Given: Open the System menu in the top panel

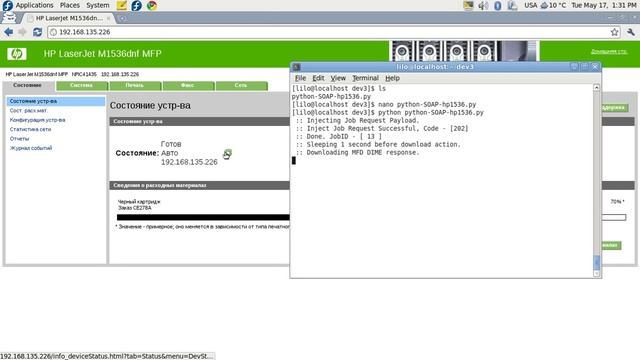Looking at the screenshot, I should pos(98,5).
